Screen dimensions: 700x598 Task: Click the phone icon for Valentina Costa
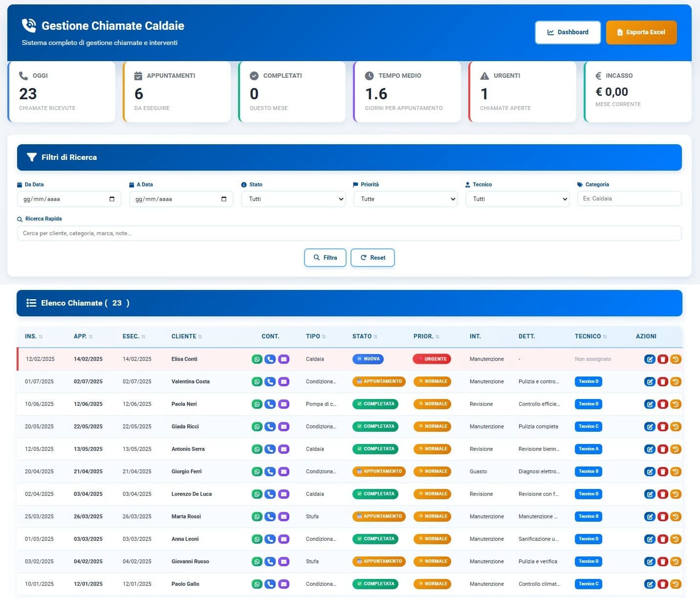[270, 381]
